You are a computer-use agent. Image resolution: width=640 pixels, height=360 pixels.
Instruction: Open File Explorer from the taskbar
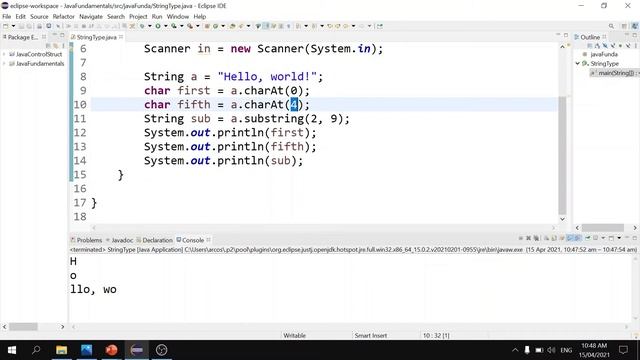[62, 350]
